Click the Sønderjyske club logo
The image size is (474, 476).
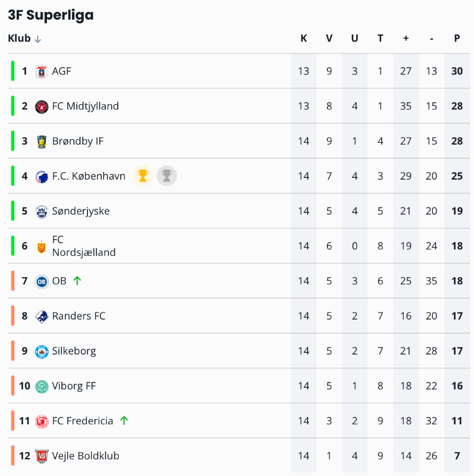(x=41, y=211)
